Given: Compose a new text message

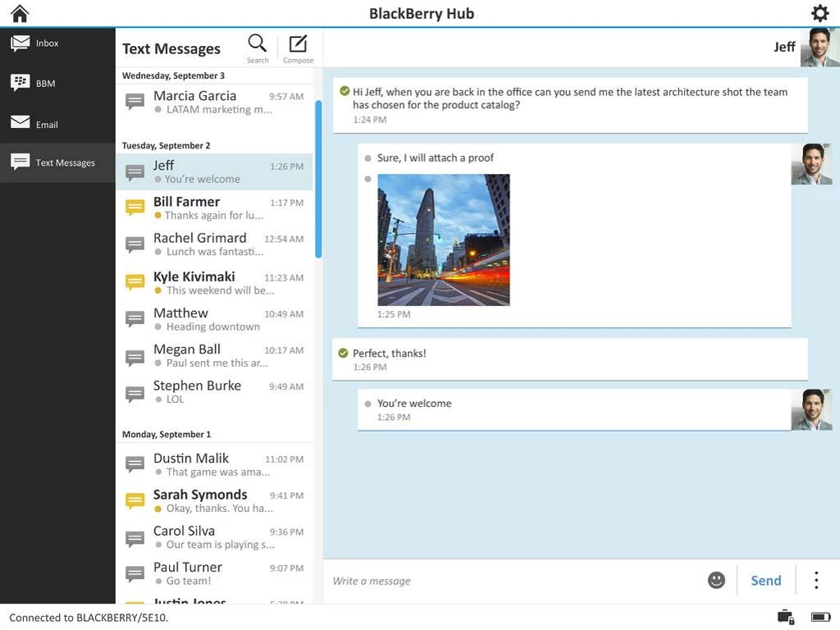Looking at the screenshot, I should pos(298,43).
